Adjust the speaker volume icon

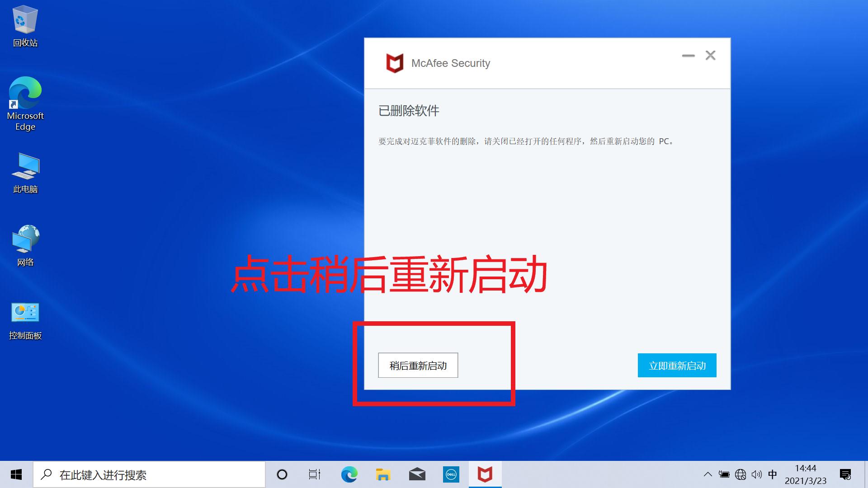(757, 474)
